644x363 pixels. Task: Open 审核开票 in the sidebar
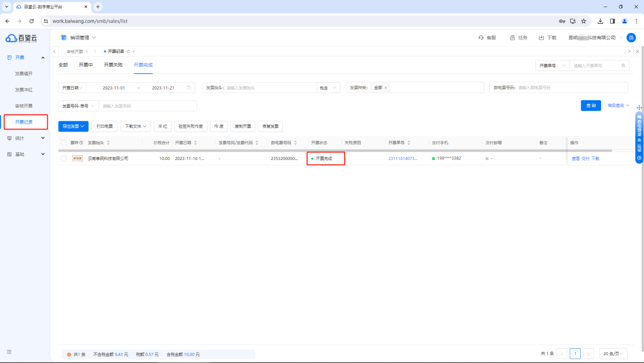tap(24, 106)
